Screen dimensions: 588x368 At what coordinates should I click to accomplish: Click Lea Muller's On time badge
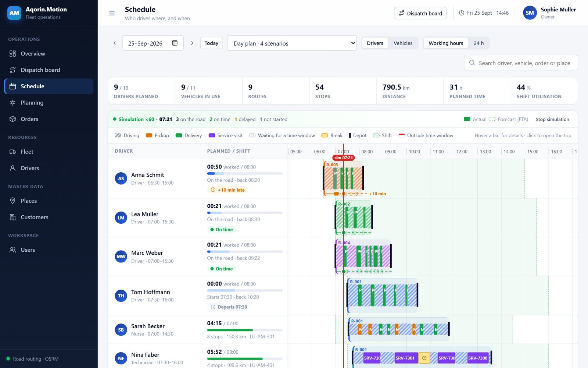(x=222, y=230)
